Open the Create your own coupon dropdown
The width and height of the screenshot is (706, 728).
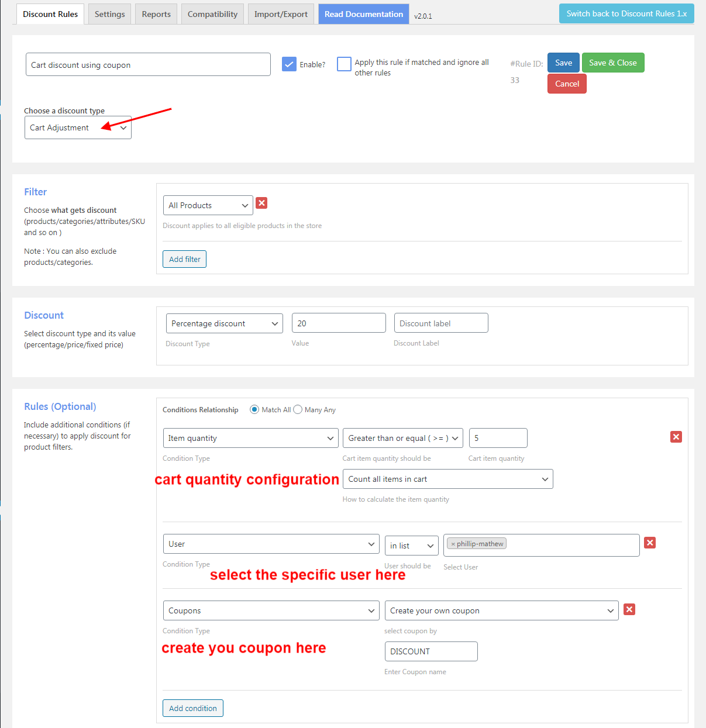point(501,610)
